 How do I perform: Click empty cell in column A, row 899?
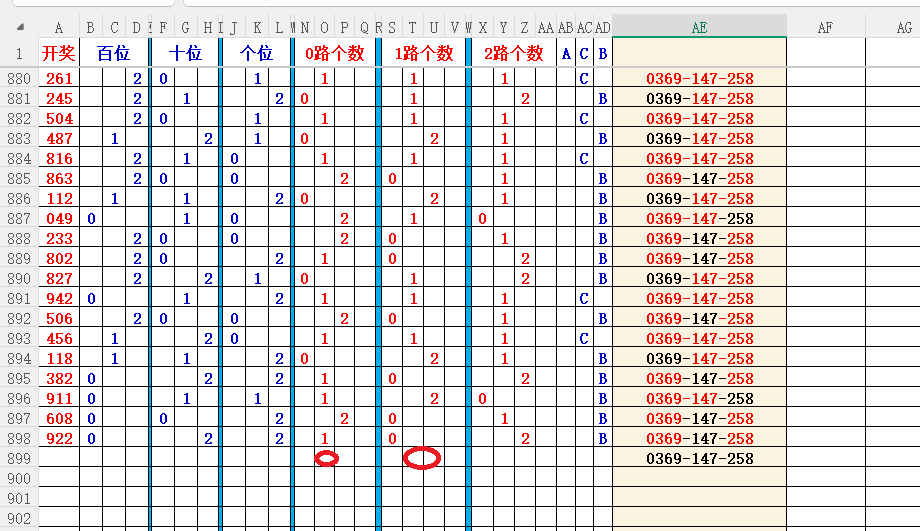click(59, 458)
